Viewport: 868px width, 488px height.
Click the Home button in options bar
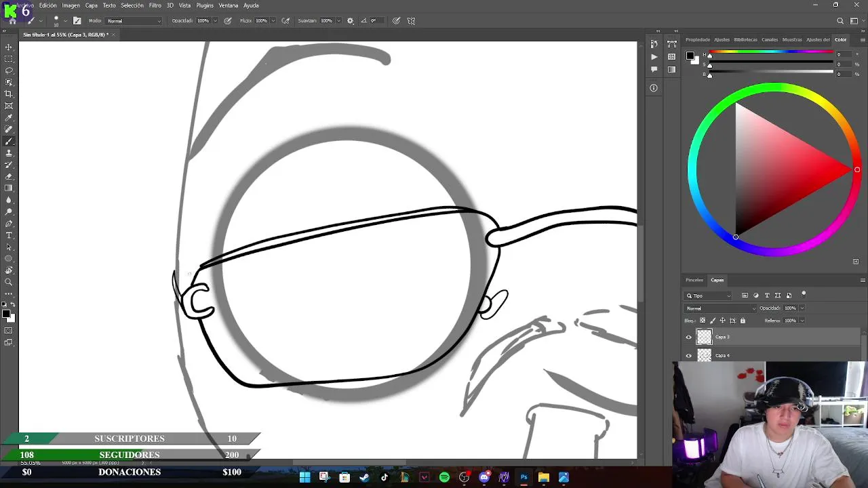(12, 20)
